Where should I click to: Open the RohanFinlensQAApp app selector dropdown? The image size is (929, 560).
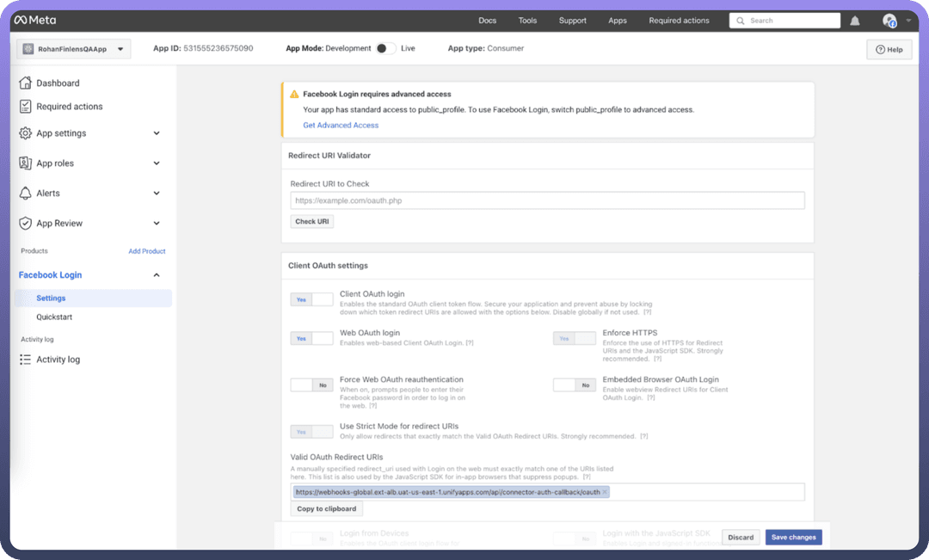(74, 49)
